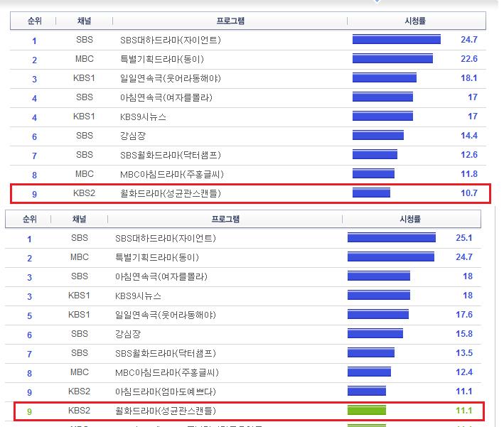Select the 13.5 rating value
504x427 pixels.
(463, 353)
